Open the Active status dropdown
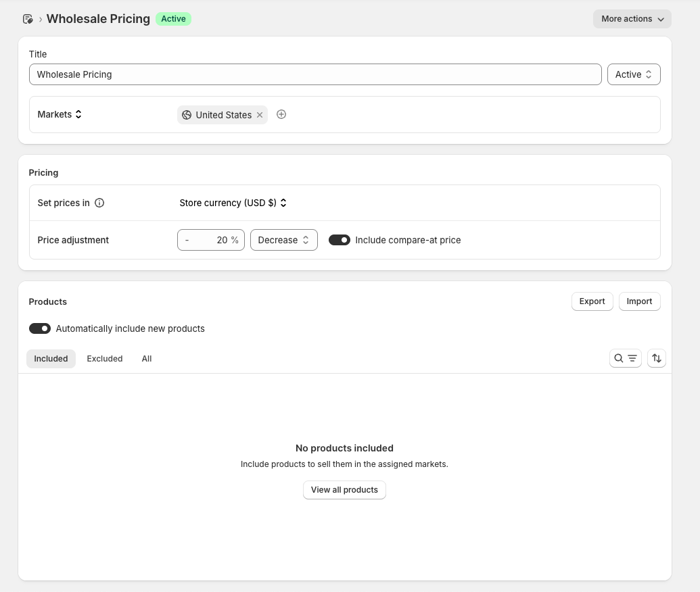The width and height of the screenshot is (700, 592). (633, 74)
